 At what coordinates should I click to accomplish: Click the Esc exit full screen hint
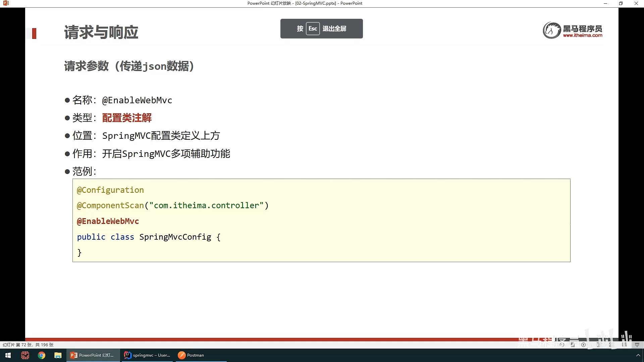[321, 28]
